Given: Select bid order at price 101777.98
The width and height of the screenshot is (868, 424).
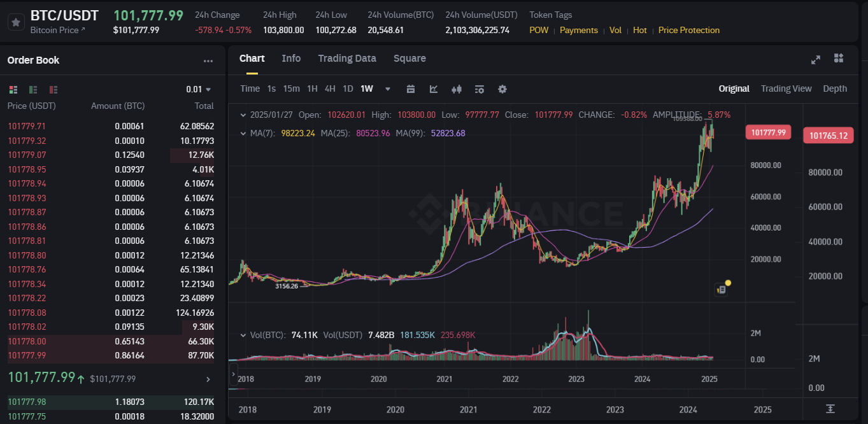Looking at the screenshot, I should (x=113, y=402).
